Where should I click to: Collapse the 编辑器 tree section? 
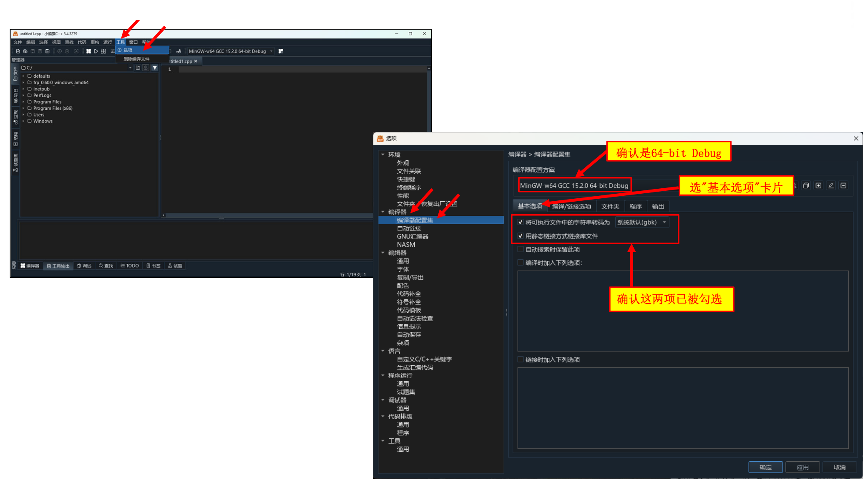pos(383,253)
